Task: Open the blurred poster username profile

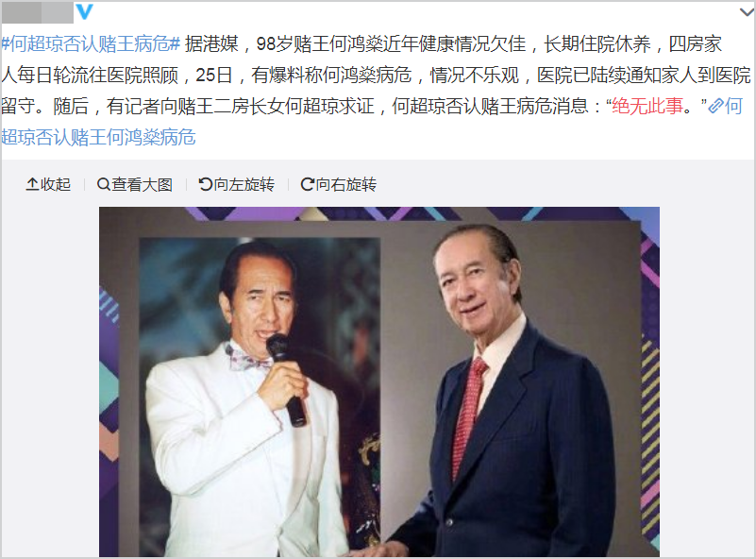Action: pos(38,12)
